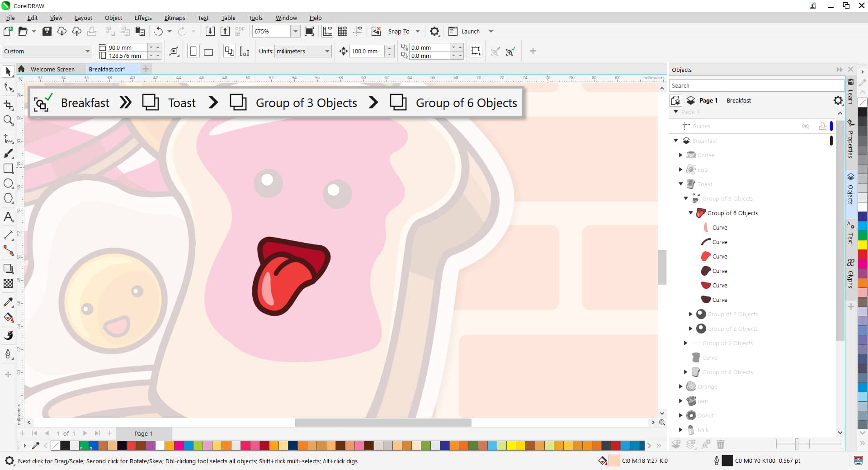
Task: Select the Zoom tool
Action: (x=8, y=120)
